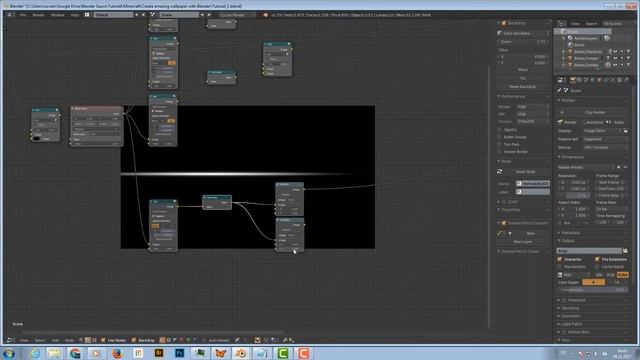
Task: Click the green Camtasia icon in taskbar
Action: point(282,353)
